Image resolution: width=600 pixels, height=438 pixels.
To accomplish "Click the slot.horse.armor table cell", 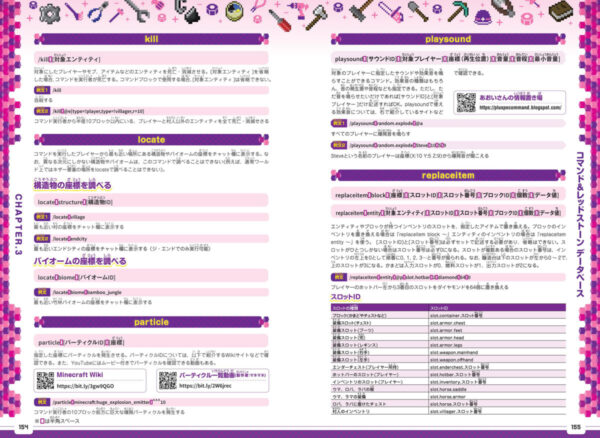I will (x=497, y=397).
